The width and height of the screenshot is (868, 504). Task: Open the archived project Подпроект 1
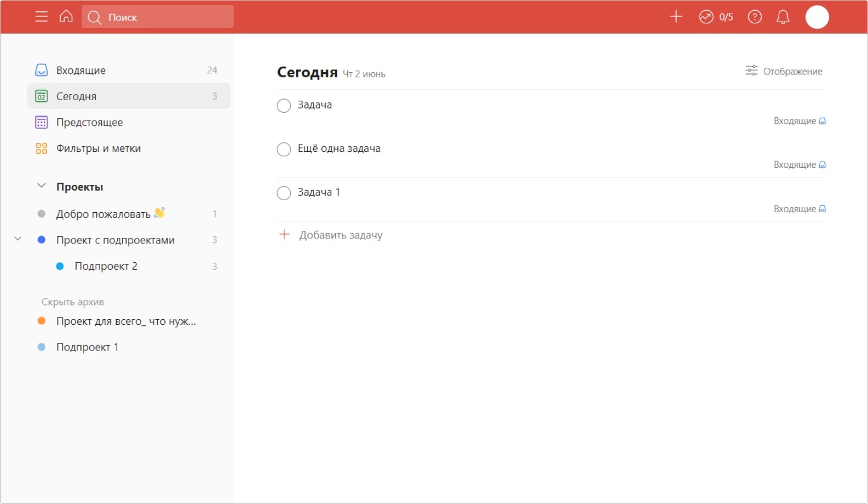pos(129,347)
